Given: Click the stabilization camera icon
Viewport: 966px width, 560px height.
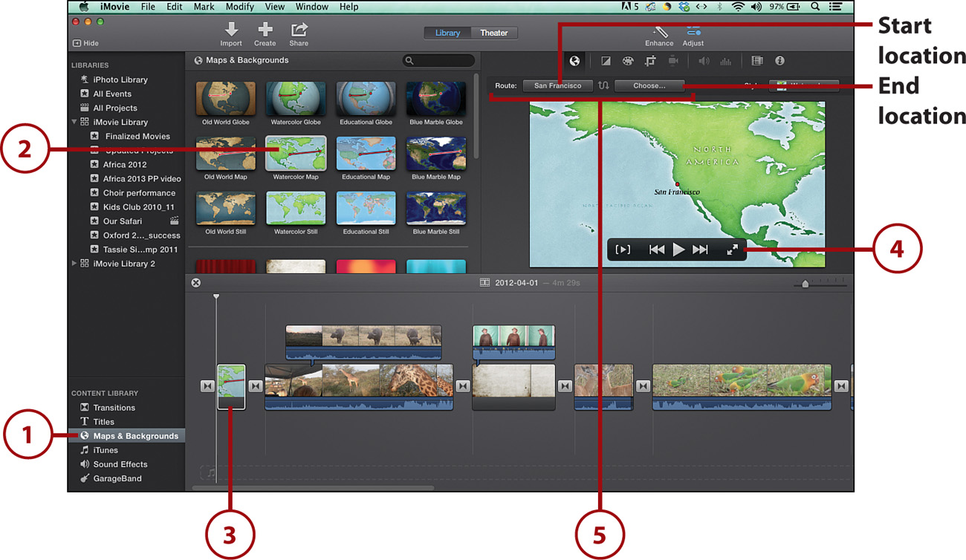Looking at the screenshot, I should (673, 61).
